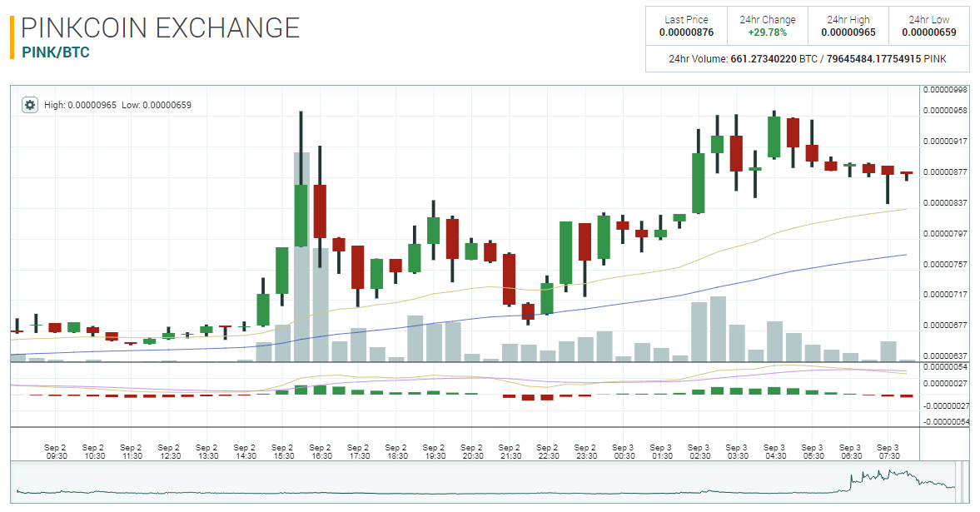Click the 24hr Change value +29.78%

(x=768, y=32)
